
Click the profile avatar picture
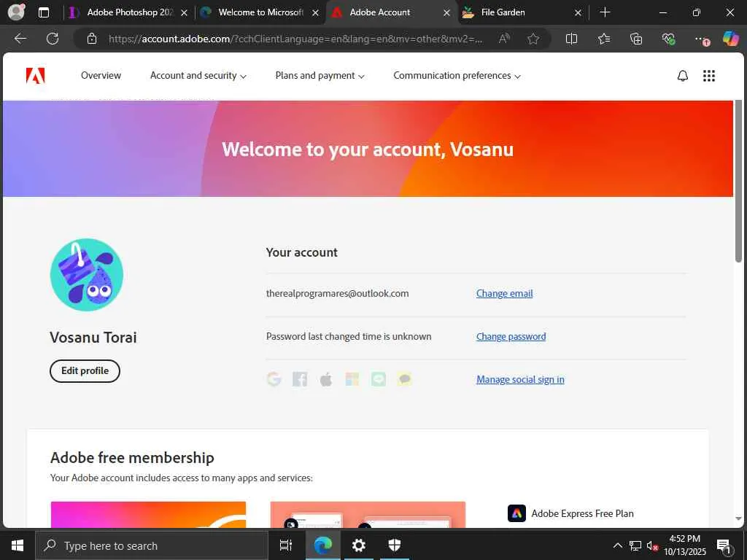click(x=87, y=275)
